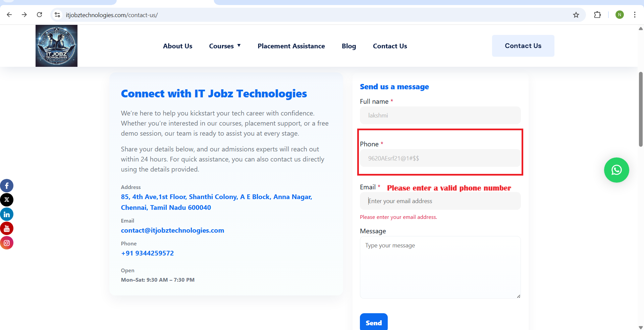The width and height of the screenshot is (644, 330).
Task: Open the browser extensions puzzle icon
Action: 597,15
